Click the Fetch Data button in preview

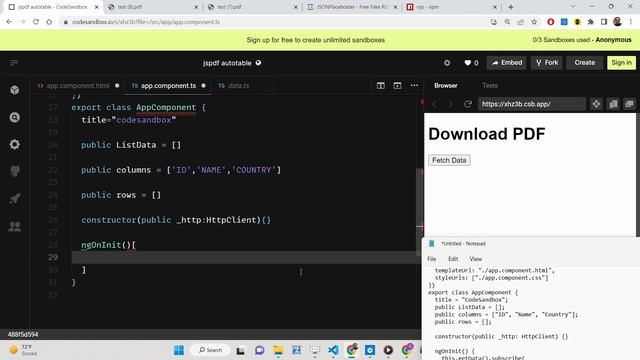tap(449, 160)
